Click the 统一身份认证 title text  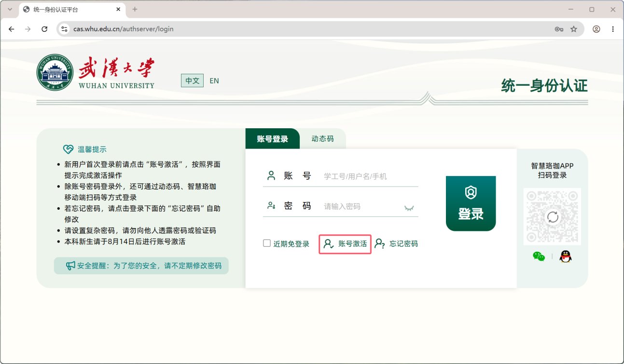tap(544, 86)
